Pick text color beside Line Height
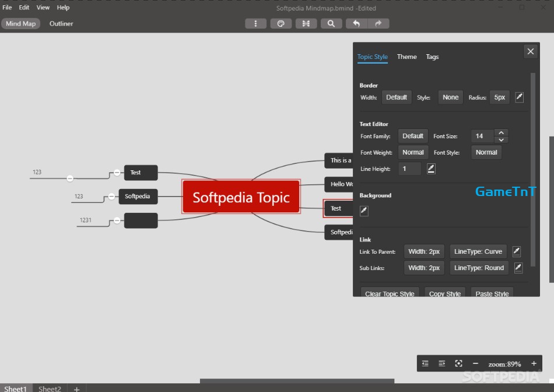 click(x=431, y=169)
